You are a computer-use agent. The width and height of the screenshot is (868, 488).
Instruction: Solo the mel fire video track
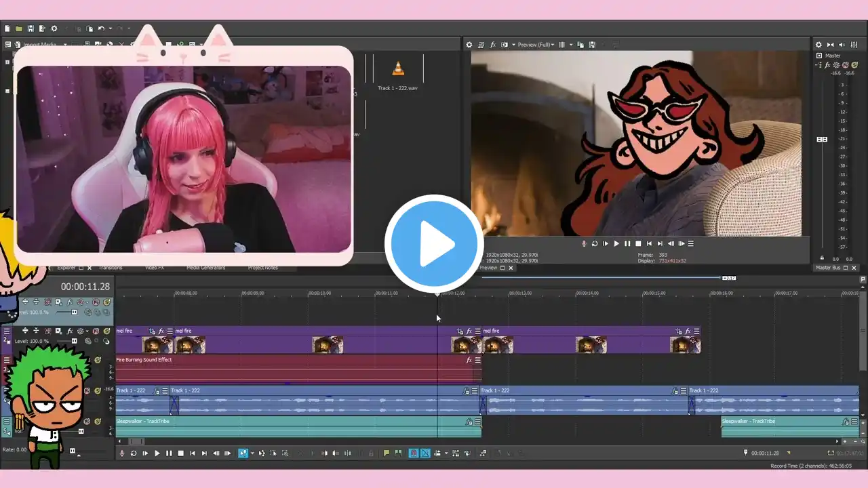[x=106, y=331]
